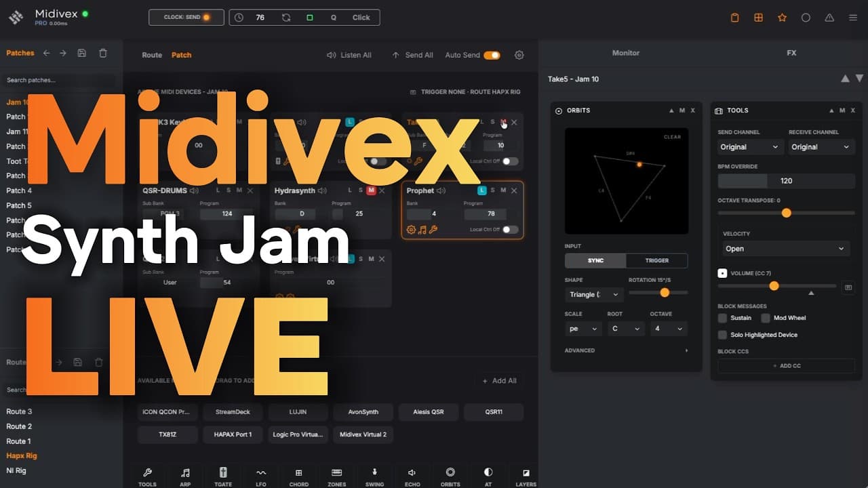Click the ADD CC button
This screenshot has height=488, width=868.
point(787,366)
